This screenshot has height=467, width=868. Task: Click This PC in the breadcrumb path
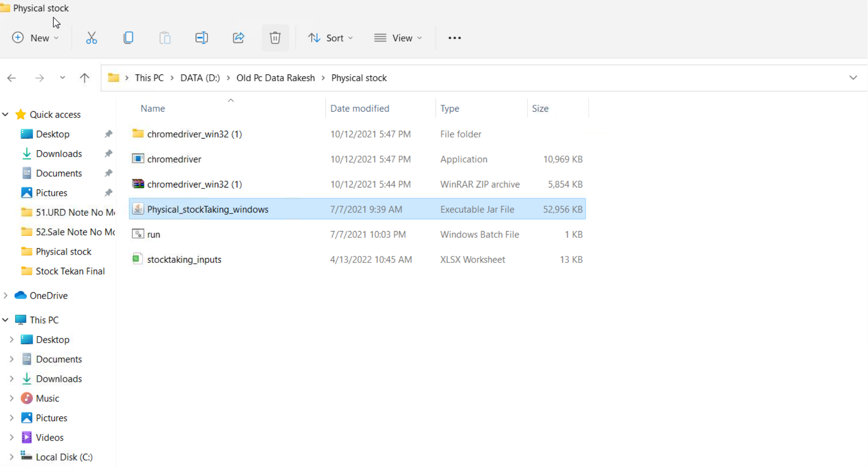pyautogui.click(x=149, y=78)
